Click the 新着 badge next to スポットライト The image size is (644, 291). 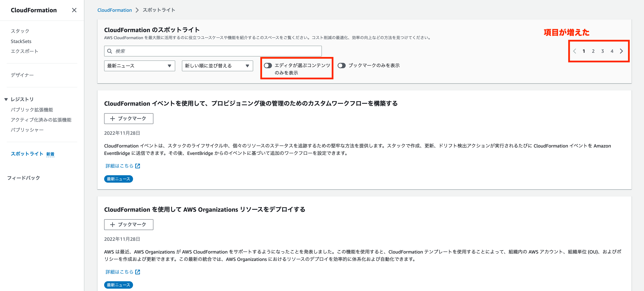[50, 154]
